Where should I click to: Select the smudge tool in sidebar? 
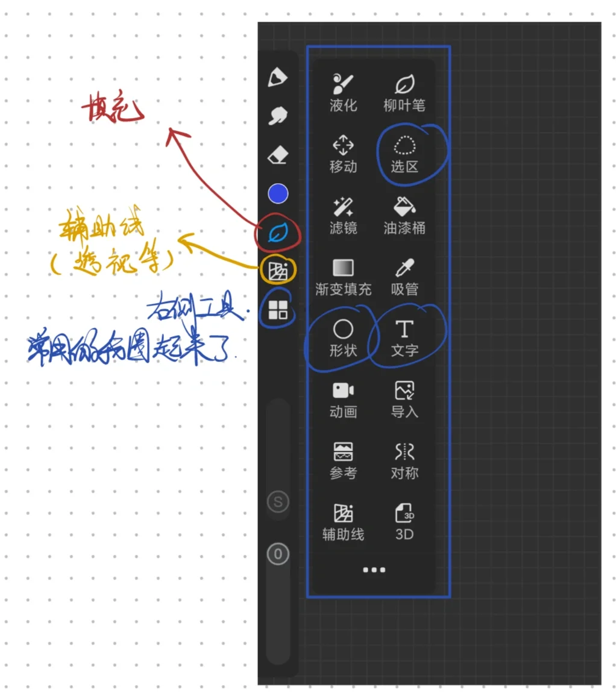point(278,116)
